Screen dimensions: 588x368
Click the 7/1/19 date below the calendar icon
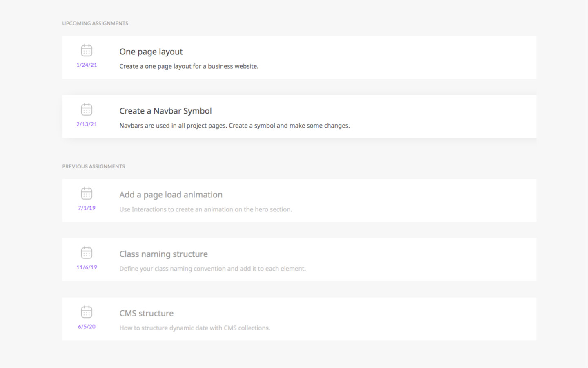click(x=86, y=208)
